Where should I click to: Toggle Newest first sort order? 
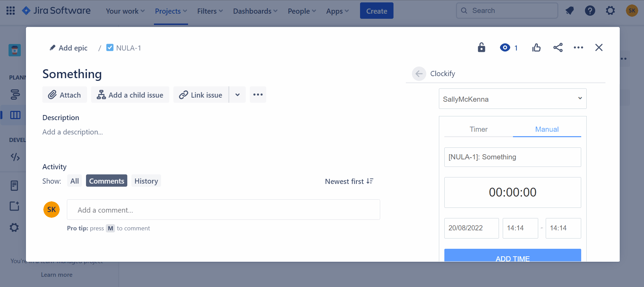point(349,181)
